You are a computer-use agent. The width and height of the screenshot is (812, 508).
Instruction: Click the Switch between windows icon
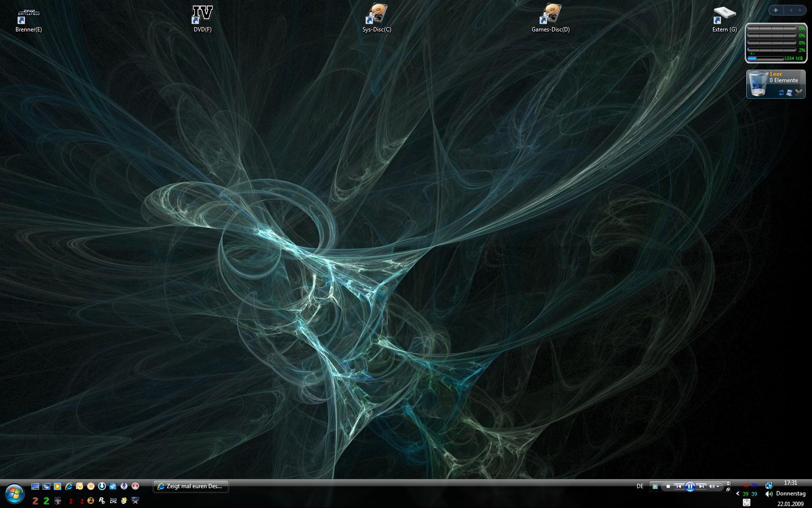[46, 486]
